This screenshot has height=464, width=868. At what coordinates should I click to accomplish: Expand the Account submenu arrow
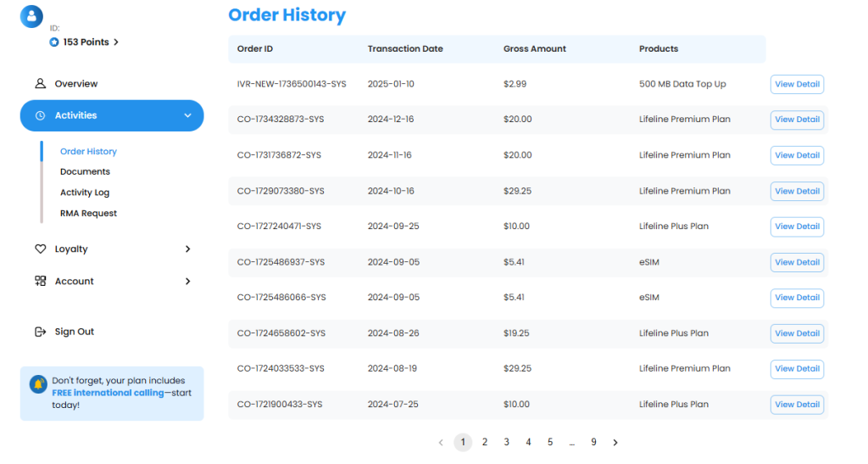(187, 282)
